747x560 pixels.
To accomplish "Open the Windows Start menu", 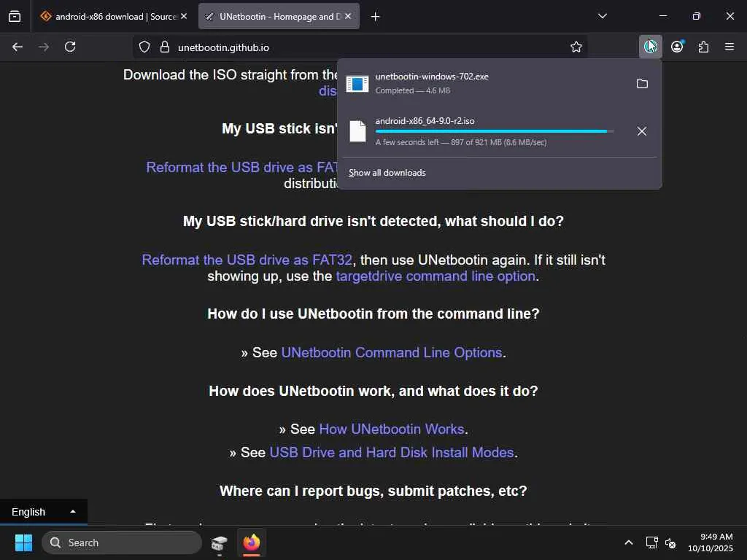I will [23, 542].
